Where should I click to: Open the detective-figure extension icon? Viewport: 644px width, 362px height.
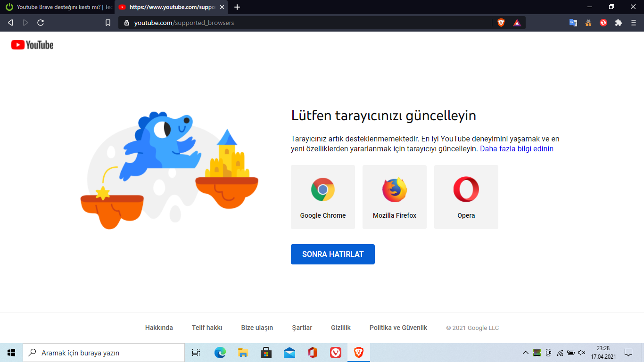pyautogui.click(x=588, y=23)
